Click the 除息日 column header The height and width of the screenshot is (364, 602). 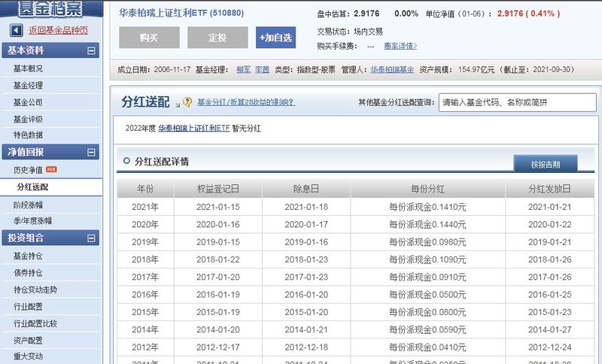pos(306,189)
